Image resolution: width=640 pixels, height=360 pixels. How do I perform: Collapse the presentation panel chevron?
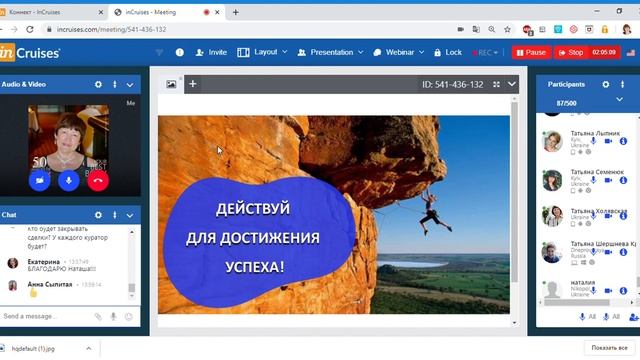(x=511, y=84)
